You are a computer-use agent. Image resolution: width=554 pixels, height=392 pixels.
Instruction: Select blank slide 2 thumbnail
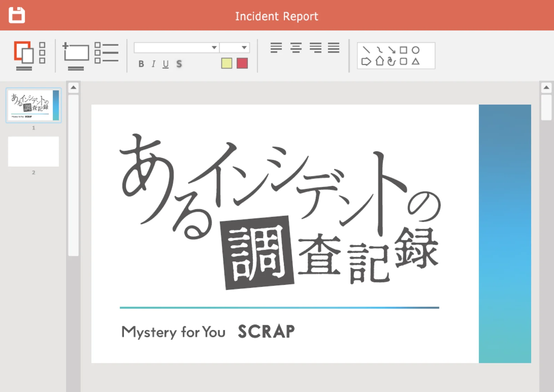pyautogui.click(x=34, y=151)
